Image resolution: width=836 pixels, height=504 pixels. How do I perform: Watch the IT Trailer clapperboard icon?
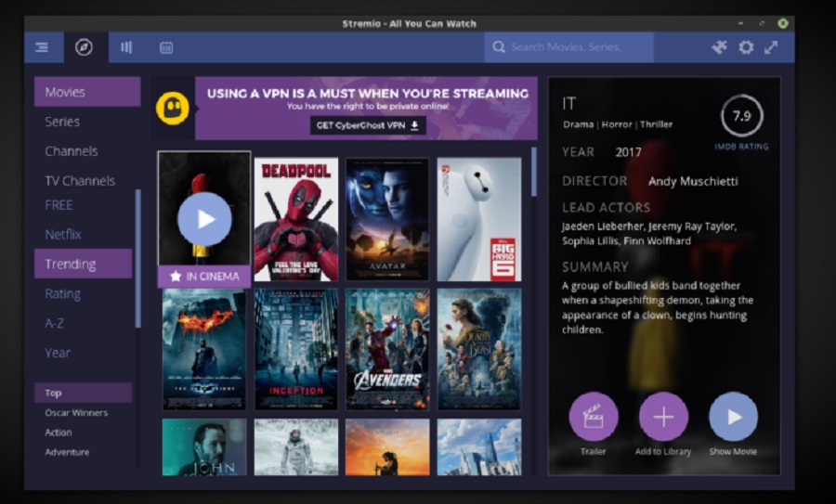pos(594,417)
